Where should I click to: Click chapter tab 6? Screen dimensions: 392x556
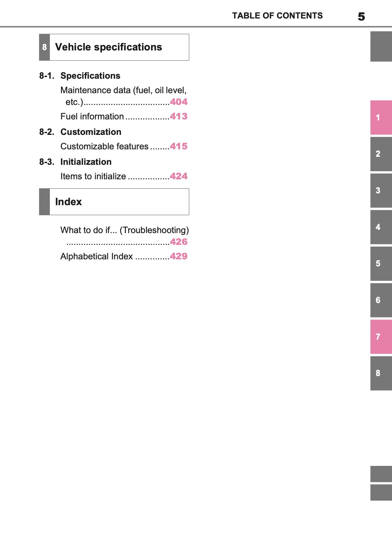tap(381, 300)
